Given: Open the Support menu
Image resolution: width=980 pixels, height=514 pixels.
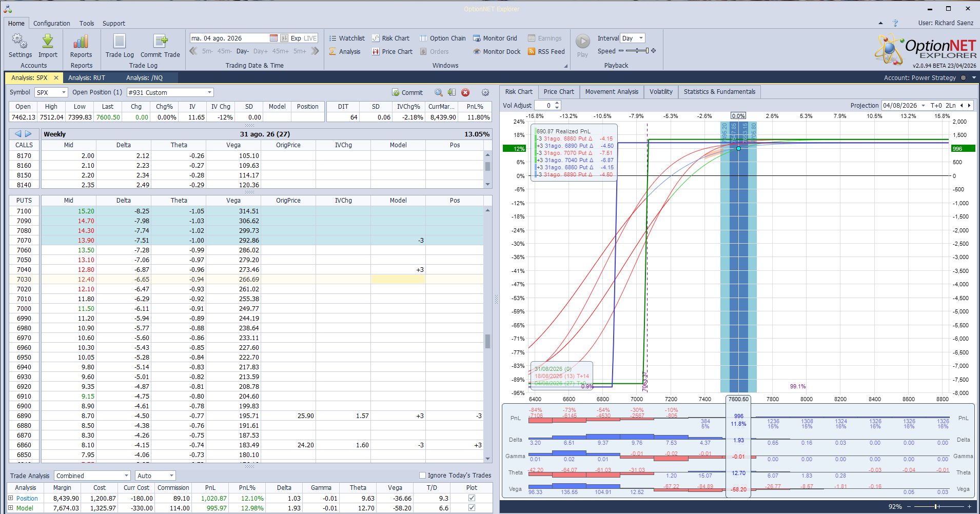Looking at the screenshot, I should pos(114,23).
